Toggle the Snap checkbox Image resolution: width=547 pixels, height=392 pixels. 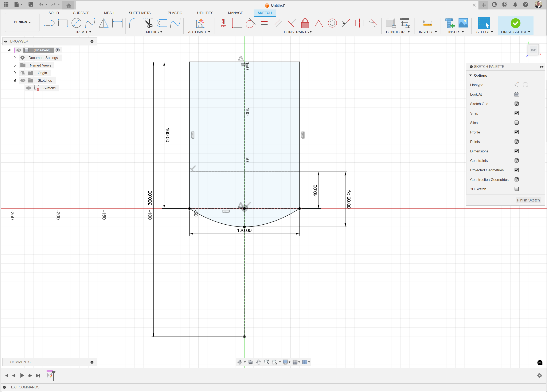[x=517, y=113]
